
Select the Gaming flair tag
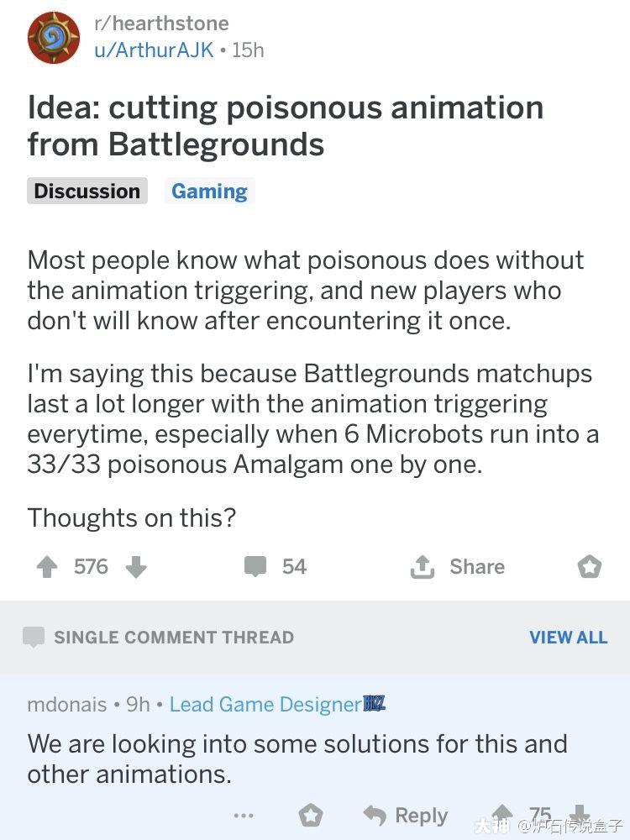209,191
